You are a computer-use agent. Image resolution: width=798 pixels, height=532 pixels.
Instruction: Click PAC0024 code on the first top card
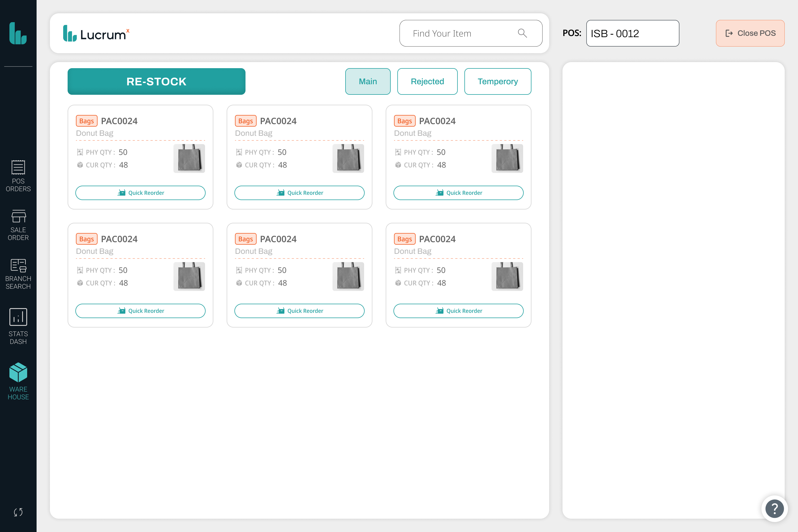click(x=119, y=121)
